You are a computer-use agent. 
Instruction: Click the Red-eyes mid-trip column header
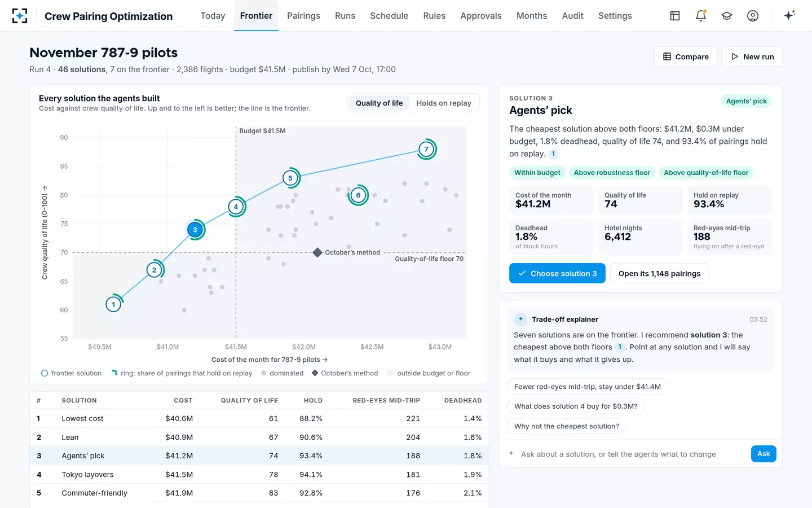pos(386,400)
